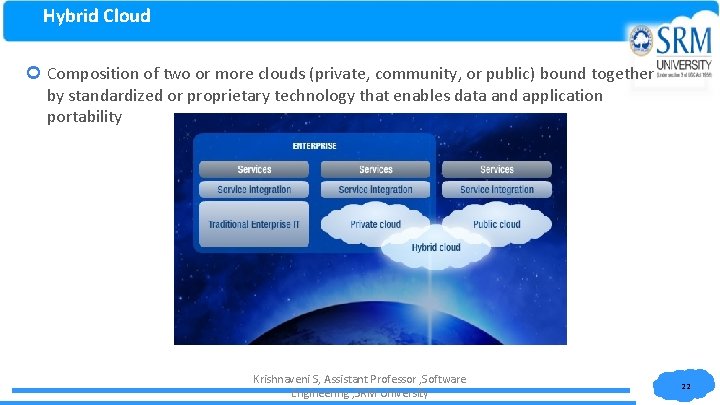The height and width of the screenshot is (405, 720).
Task: Click the Hybrid cloud shape
Action: 436,248
